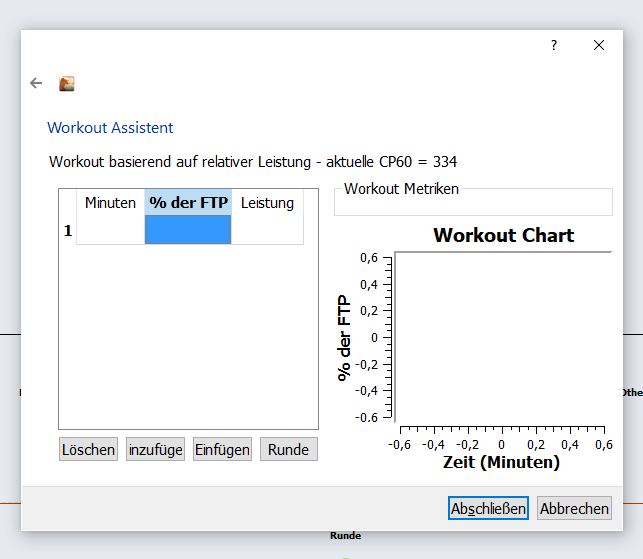Click the Minuten cell in row 1
Viewport: 643px width, 559px height.
(x=110, y=230)
